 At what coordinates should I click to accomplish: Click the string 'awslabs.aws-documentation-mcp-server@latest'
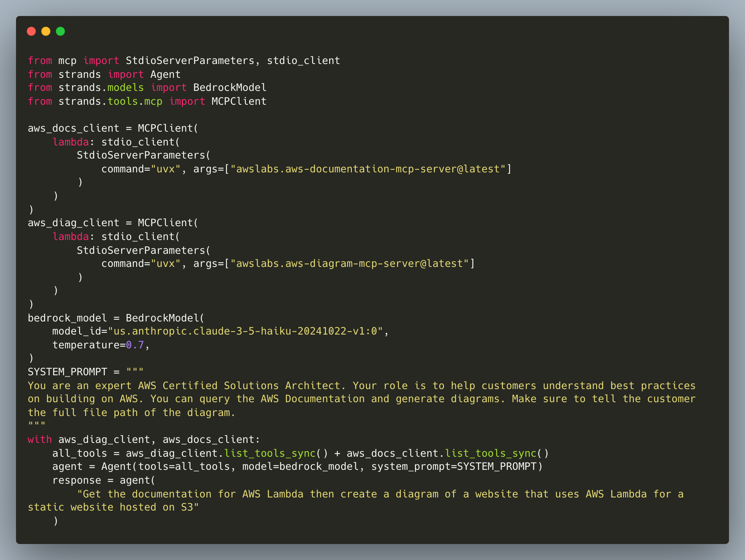click(368, 169)
